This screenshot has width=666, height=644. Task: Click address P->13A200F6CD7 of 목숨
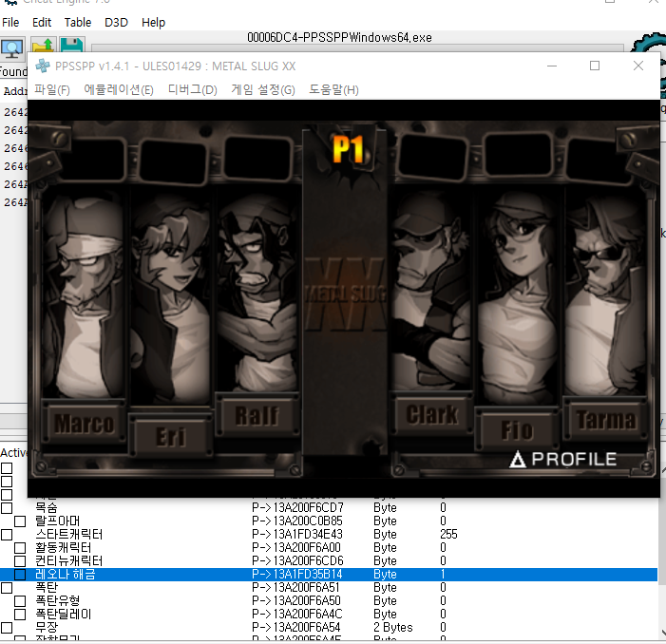(297, 508)
